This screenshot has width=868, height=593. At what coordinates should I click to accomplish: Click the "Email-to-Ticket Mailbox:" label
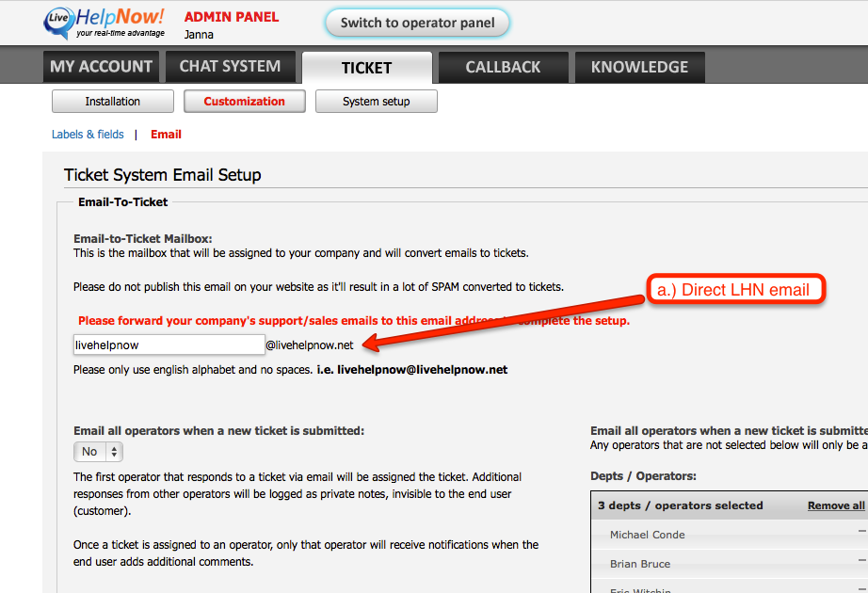(x=143, y=239)
